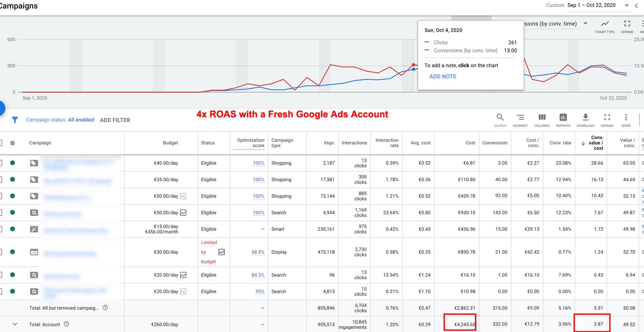Open the Reports icon
The height and width of the screenshot is (332, 644).
click(x=563, y=120)
